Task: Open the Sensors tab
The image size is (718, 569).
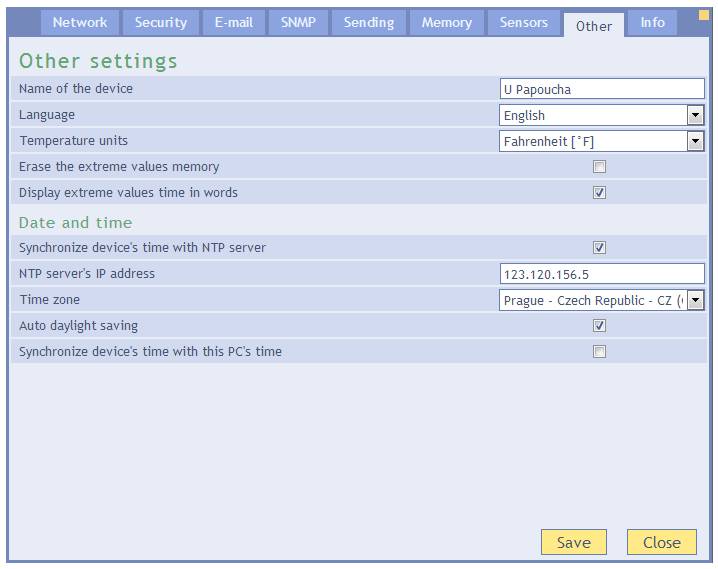Action: click(524, 23)
